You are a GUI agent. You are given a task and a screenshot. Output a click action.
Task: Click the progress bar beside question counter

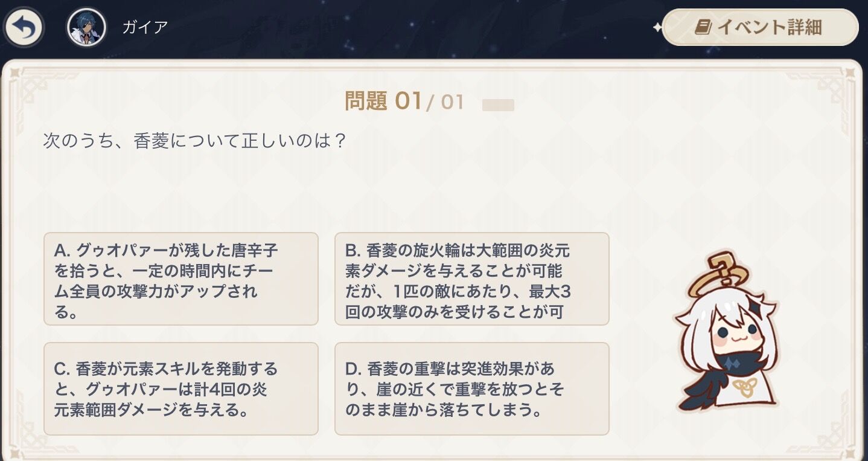coord(498,105)
